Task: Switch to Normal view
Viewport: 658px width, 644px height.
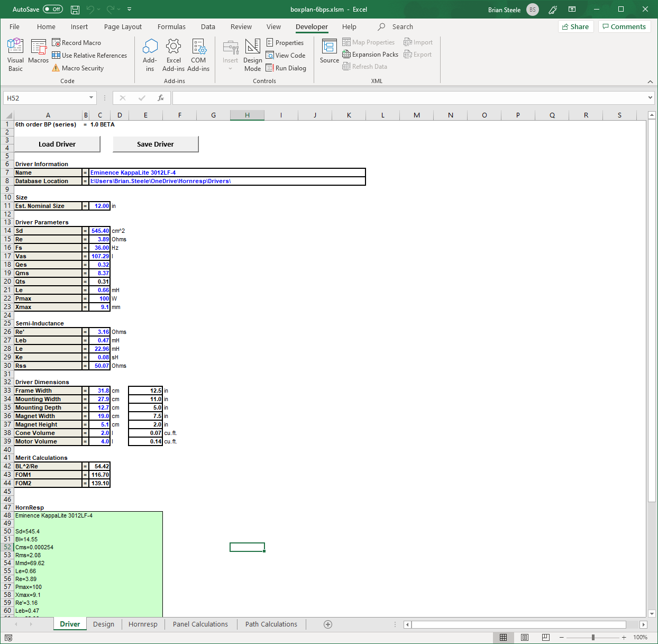Action: click(504, 638)
